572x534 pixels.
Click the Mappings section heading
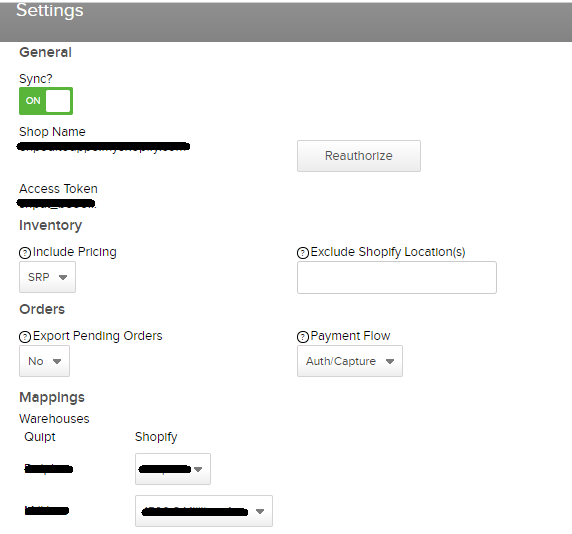point(52,397)
